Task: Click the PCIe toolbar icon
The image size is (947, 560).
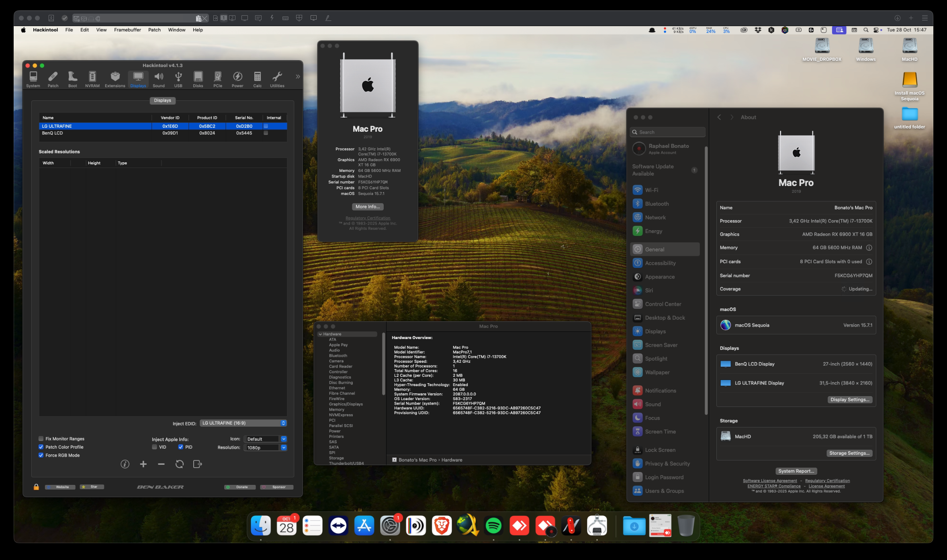Action: click(217, 79)
